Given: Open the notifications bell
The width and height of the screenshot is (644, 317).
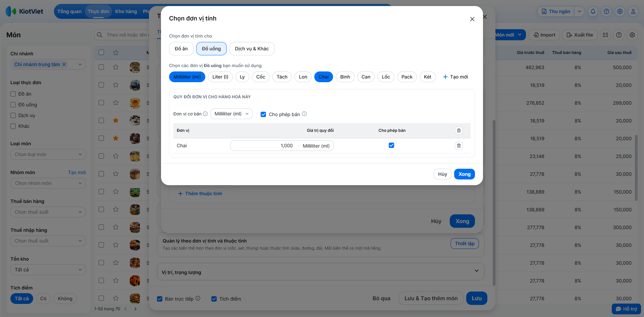Looking at the screenshot, I should coord(593,11).
